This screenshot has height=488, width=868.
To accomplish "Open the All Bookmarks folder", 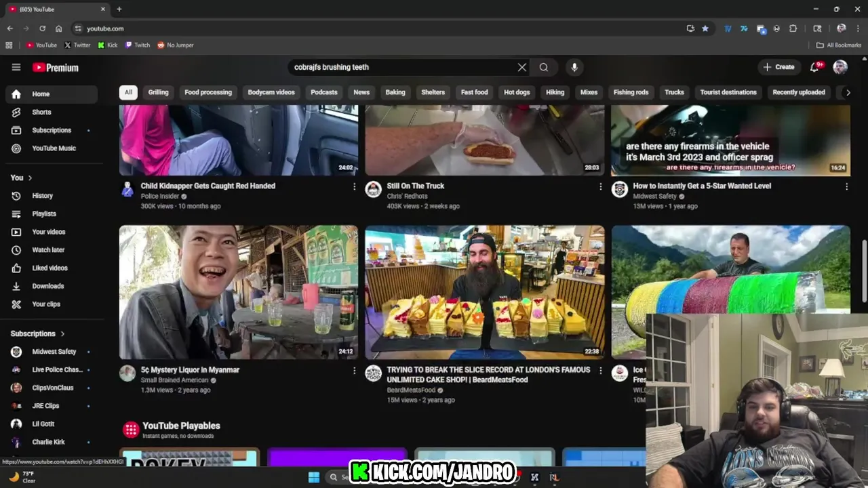I will coord(839,45).
